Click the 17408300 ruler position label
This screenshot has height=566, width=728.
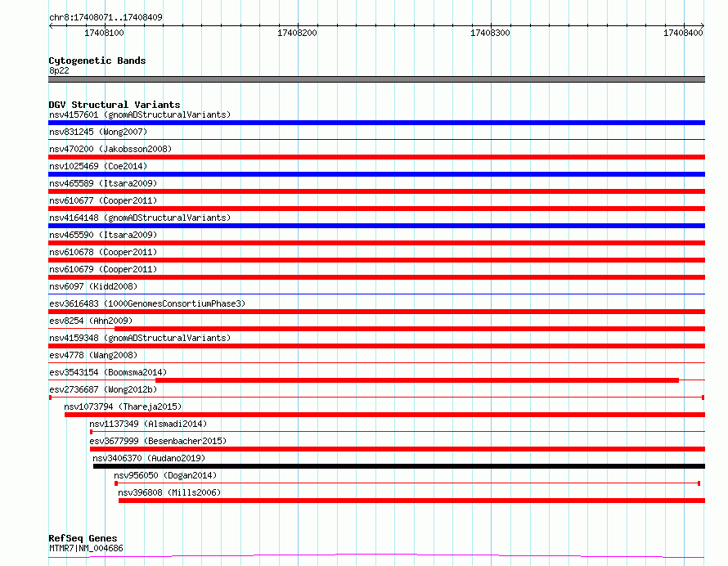click(490, 33)
